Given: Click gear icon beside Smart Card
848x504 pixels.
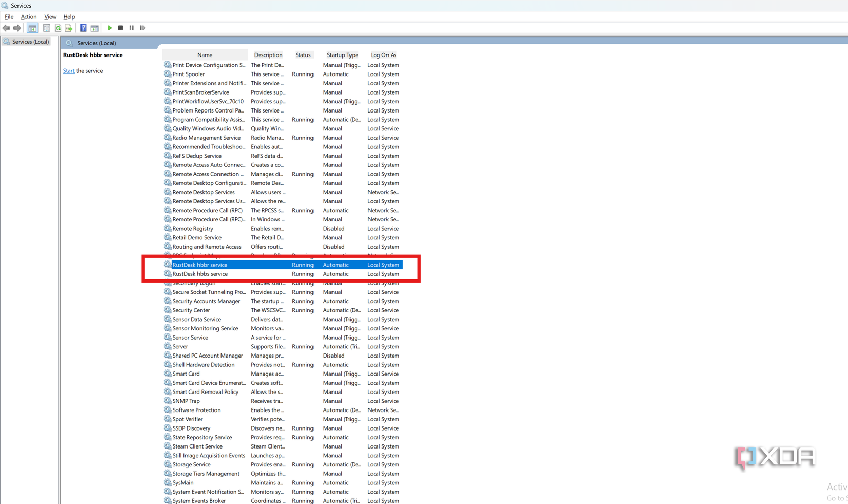Looking at the screenshot, I should [x=168, y=374].
